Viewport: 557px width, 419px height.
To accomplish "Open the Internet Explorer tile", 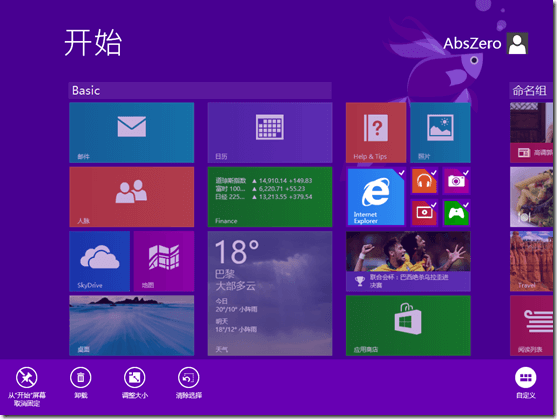I will click(x=376, y=197).
